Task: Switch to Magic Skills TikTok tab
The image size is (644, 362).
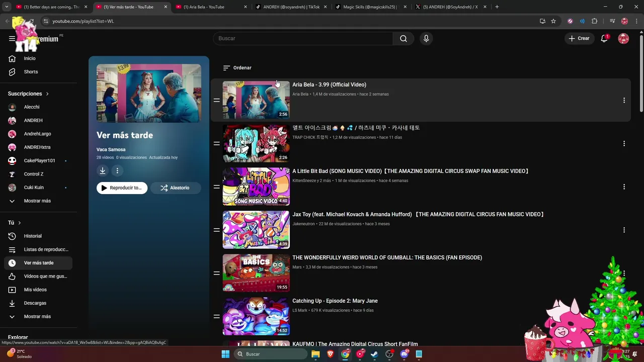Action: pos(370,7)
